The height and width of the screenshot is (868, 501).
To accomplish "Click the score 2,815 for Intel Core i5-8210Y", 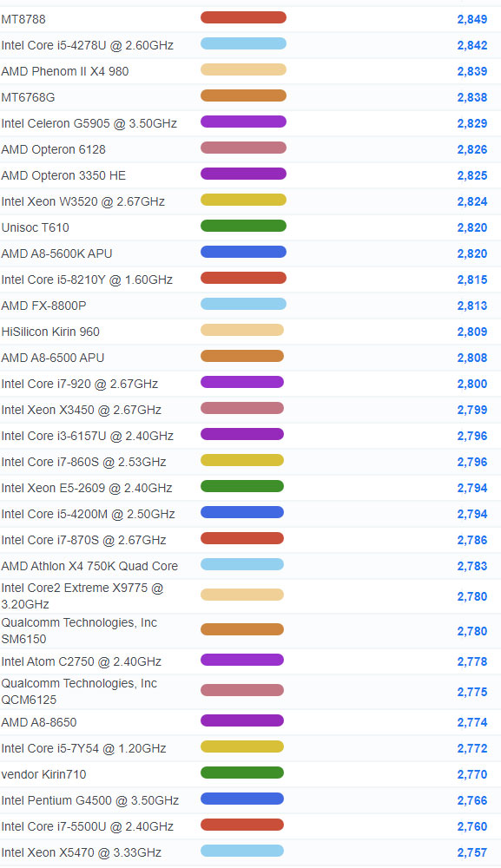I will tap(472, 279).
